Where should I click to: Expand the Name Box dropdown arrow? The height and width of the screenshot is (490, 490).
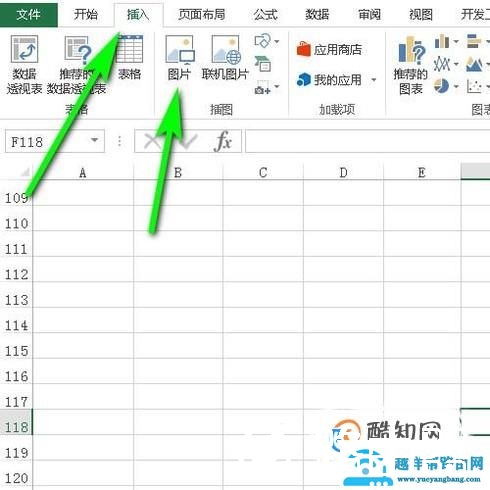[x=95, y=140]
